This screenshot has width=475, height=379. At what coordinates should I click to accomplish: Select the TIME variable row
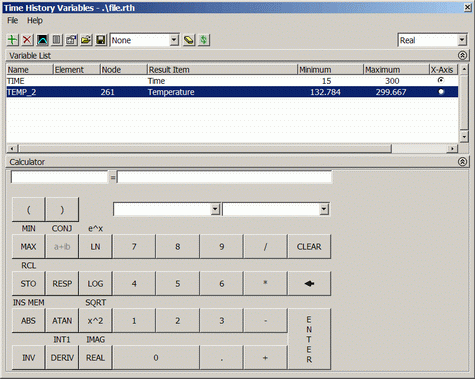[x=232, y=81]
